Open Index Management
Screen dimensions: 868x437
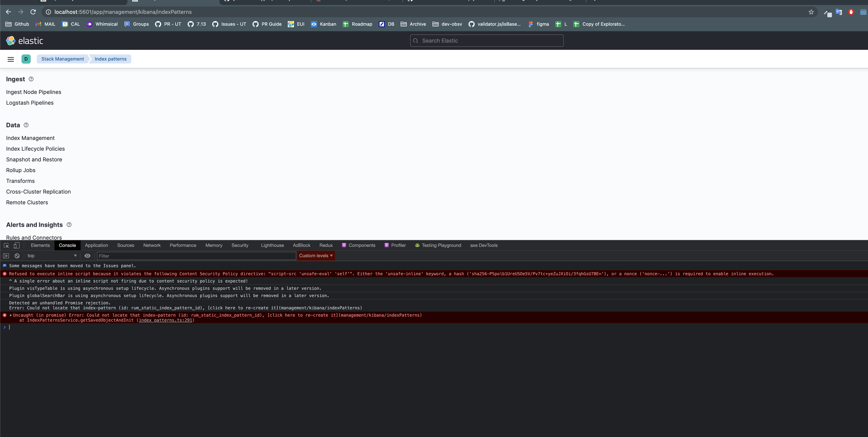[x=30, y=138]
